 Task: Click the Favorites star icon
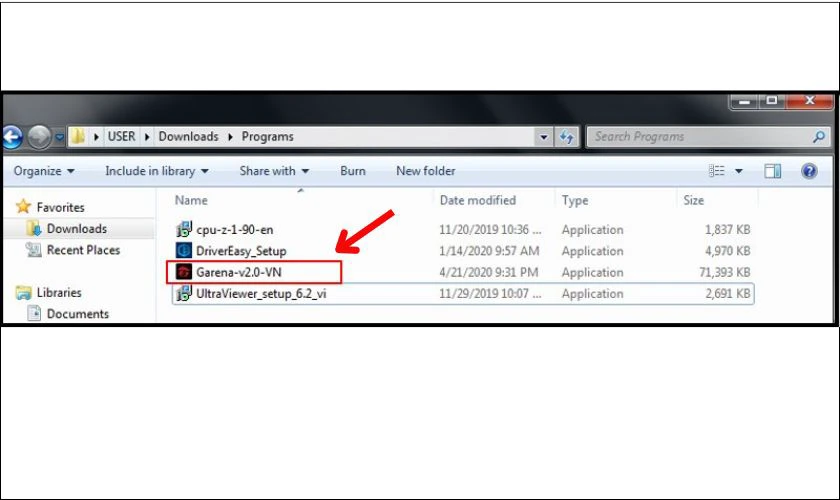tap(23, 206)
